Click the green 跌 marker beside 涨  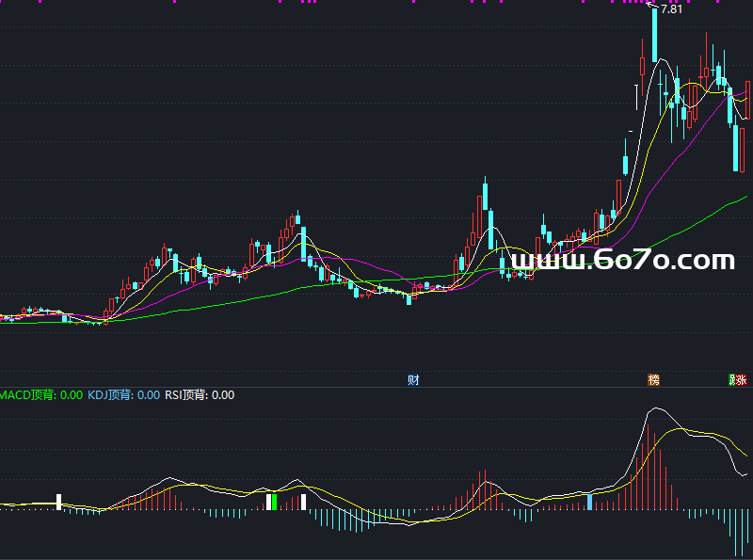point(732,380)
